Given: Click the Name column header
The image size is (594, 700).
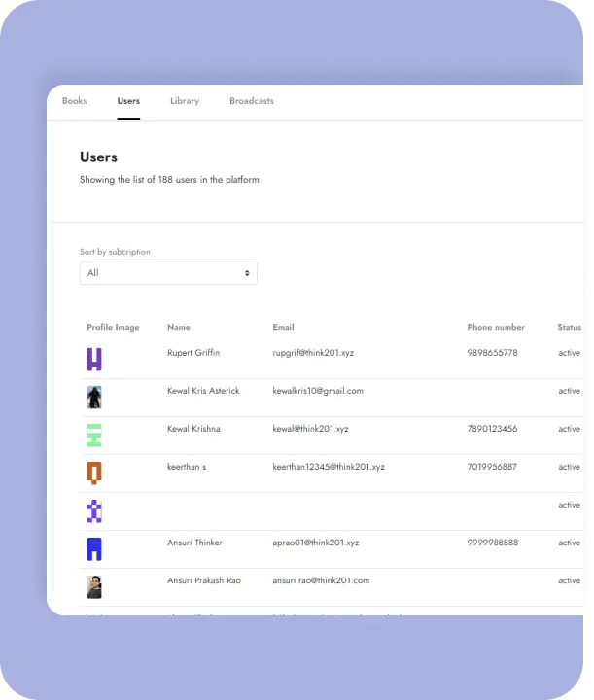Looking at the screenshot, I should [x=179, y=328].
